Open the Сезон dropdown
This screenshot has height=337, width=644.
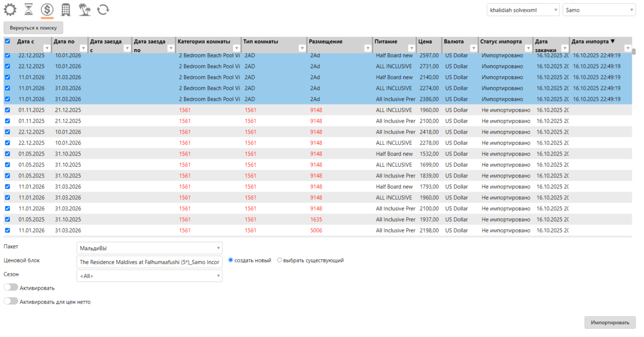(x=149, y=276)
